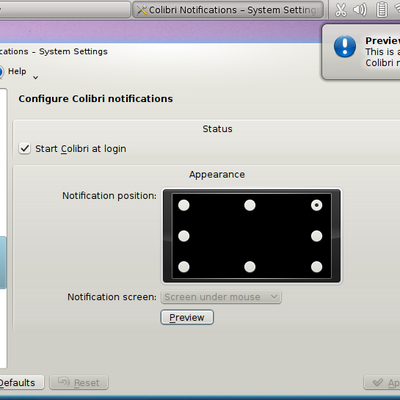Image resolution: width=400 pixels, height=400 pixels.
Task: Click the battery tray icon
Action: coord(382,10)
